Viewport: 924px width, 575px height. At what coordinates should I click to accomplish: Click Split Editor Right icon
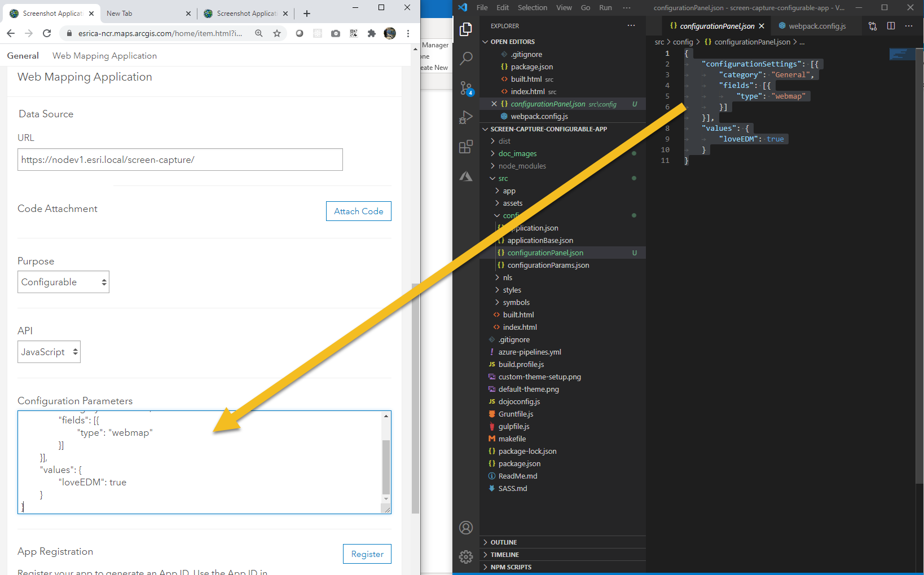pos(891,26)
